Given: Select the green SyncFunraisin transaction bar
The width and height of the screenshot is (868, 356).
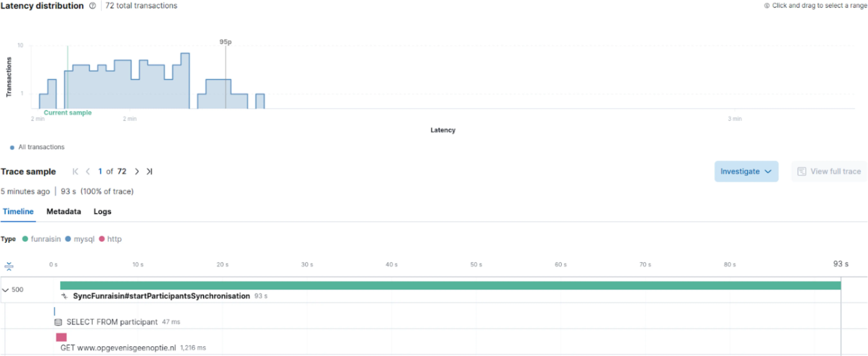Looking at the screenshot, I should click(x=450, y=286).
